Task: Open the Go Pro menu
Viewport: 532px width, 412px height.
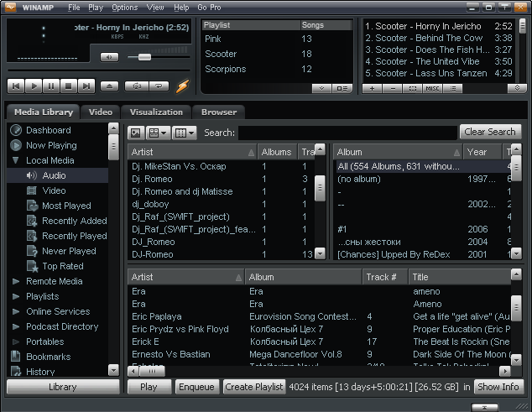Action: [x=209, y=7]
